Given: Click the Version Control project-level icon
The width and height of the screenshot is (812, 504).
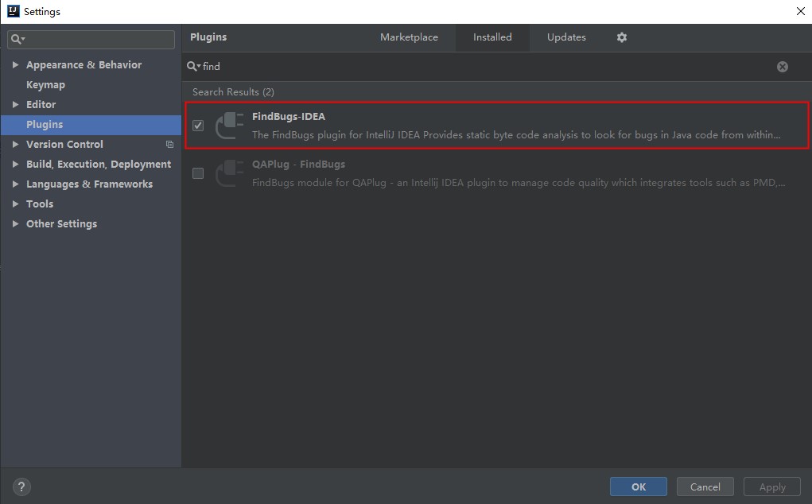Looking at the screenshot, I should click(169, 145).
